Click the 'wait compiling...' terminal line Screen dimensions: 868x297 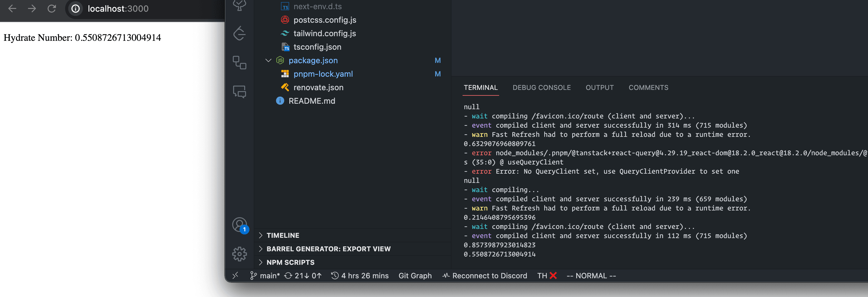[501, 190]
